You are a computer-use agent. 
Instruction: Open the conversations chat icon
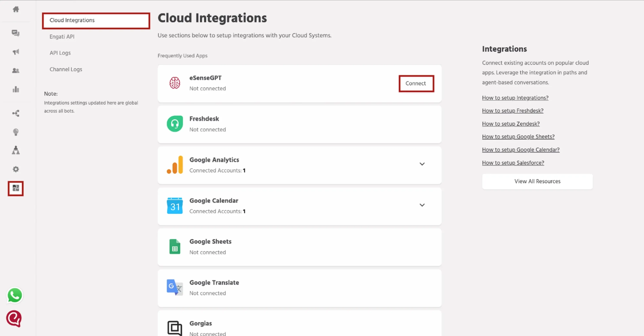(15, 33)
